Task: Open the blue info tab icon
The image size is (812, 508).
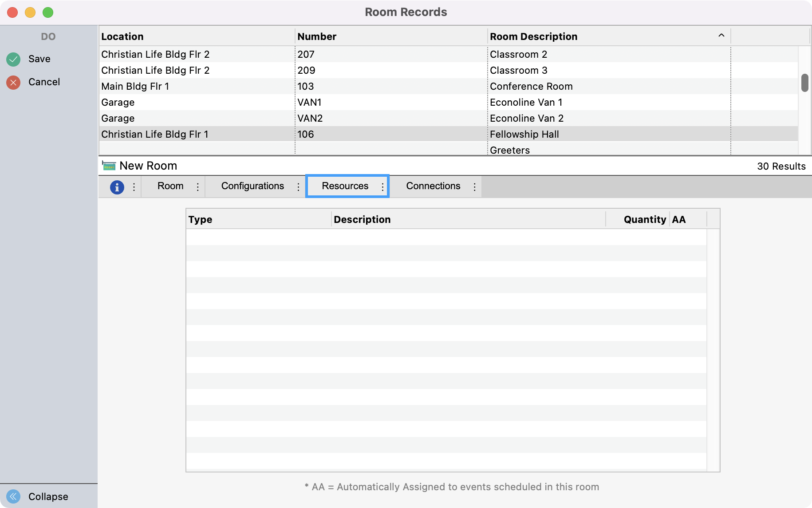Action: coord(117,187)
